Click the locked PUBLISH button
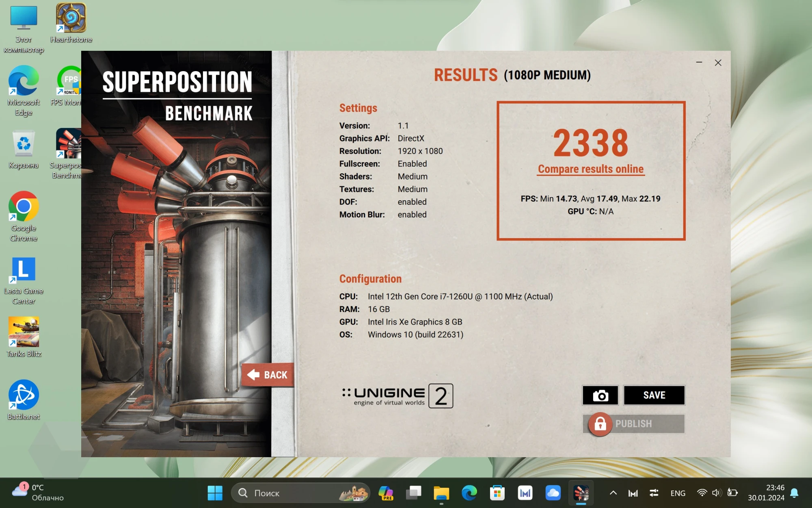Image resolution: width=812 pixels, height=508 pixels. tap(633, 423)
